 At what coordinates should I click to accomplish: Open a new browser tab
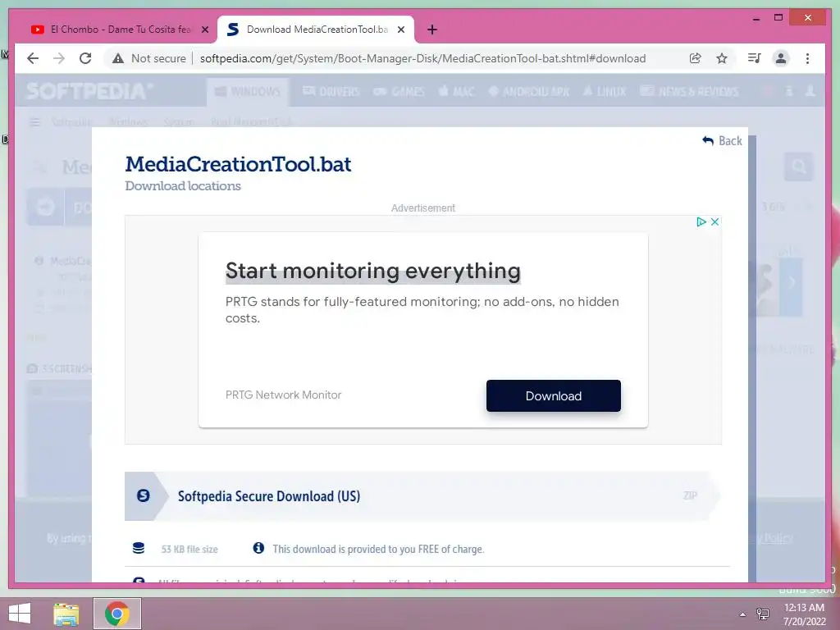tap(432, 30)
